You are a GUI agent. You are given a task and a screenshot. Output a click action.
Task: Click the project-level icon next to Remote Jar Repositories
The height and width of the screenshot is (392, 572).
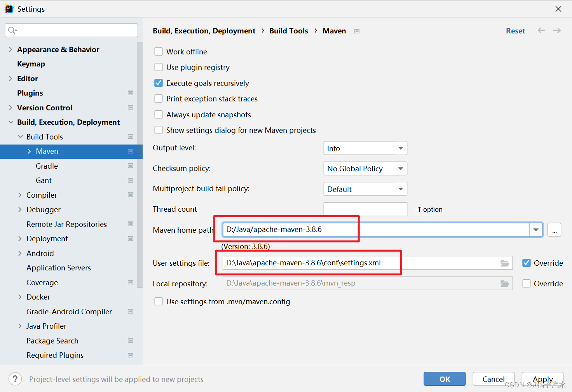(131, 224)
